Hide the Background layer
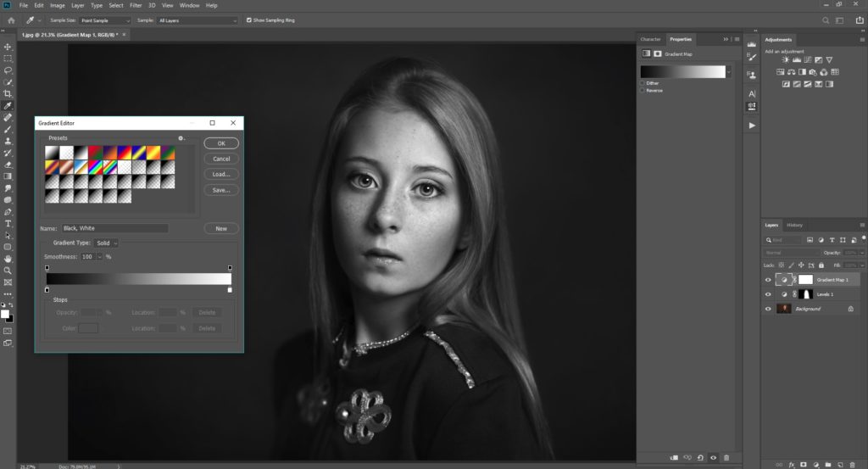This screenshot has width=868, height=469. 768,309
